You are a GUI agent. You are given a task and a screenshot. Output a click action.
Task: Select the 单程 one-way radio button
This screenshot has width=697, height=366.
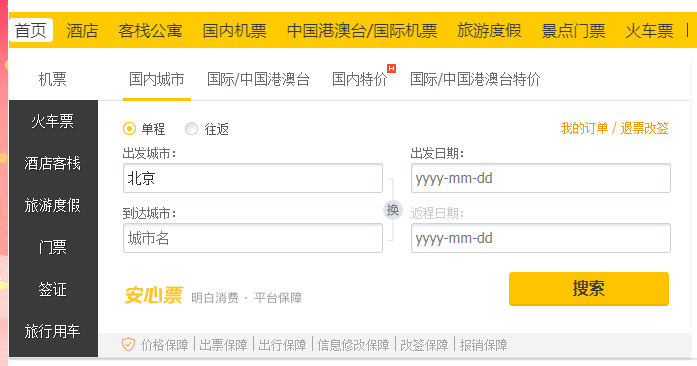coord(129,129)
